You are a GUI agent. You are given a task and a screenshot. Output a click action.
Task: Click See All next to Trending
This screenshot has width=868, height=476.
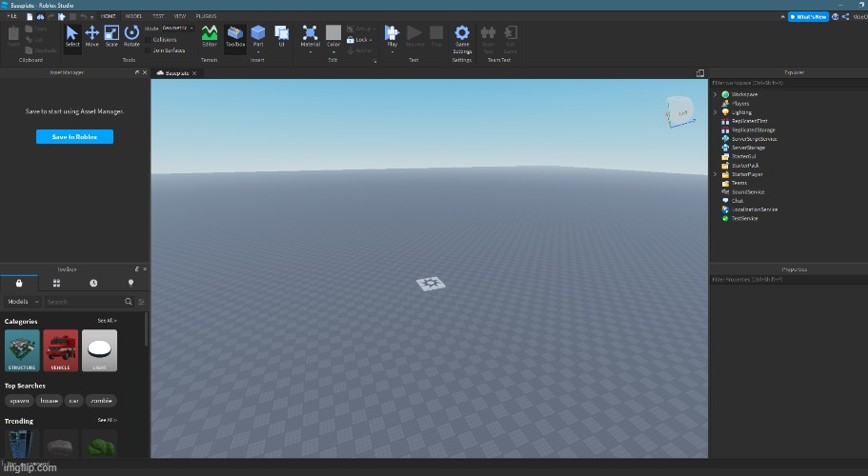(x=107, y=420)
